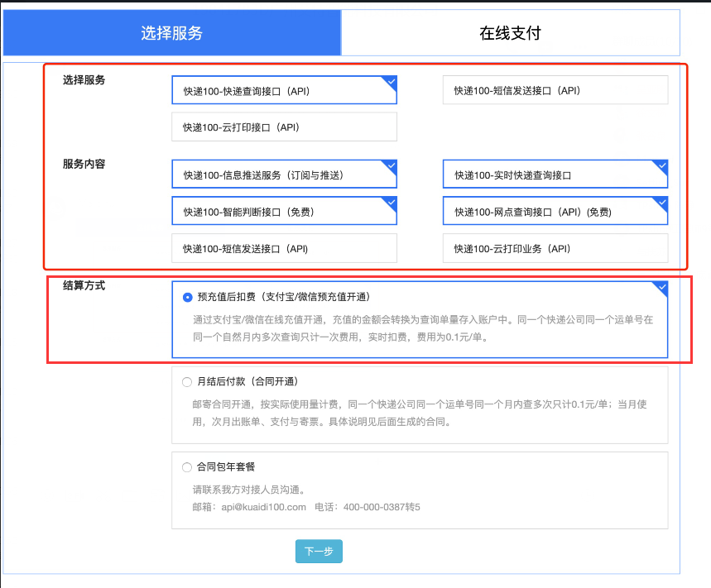Toggle 快递100-信息推送服务 (订阅与推送)
The height and width of the screenshot is (588, 711).
tap(284, 174)
